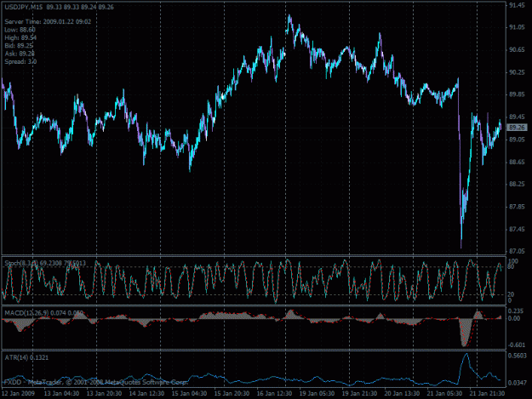Click the 89.85 price scale value

click(x=517, y=94)
